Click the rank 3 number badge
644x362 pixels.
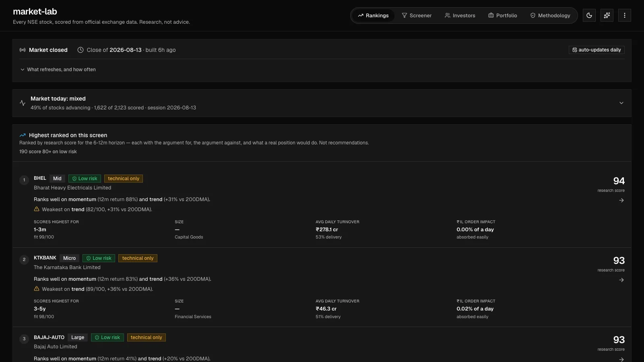24,339
